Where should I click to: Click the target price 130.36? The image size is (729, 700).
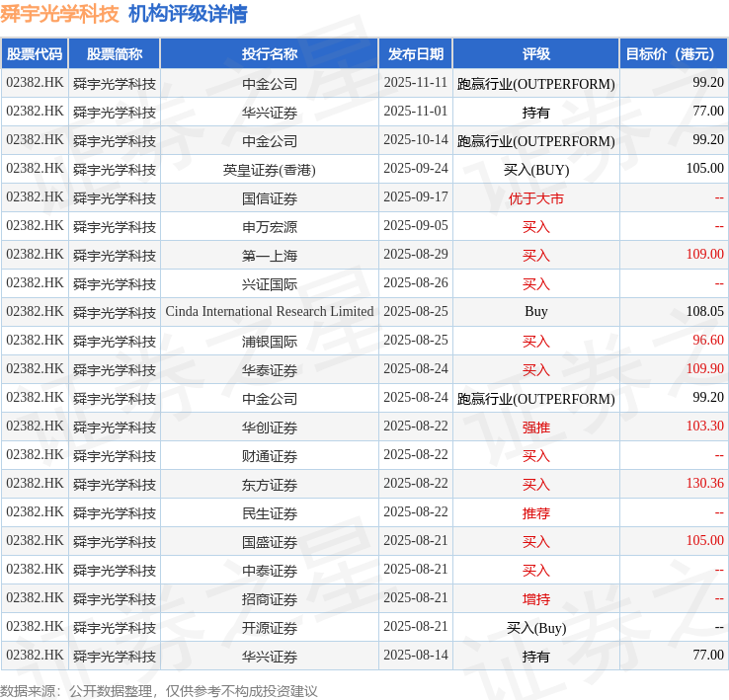pos(705,484)
